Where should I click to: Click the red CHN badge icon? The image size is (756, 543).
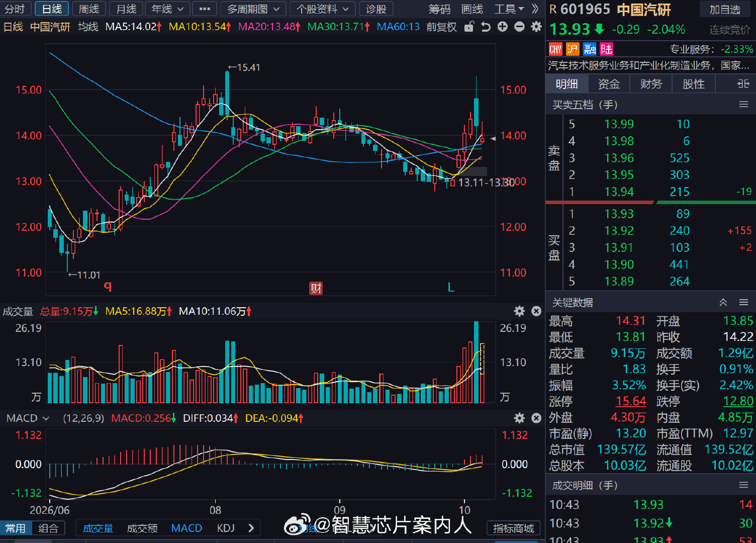click(x=555, y=49)
